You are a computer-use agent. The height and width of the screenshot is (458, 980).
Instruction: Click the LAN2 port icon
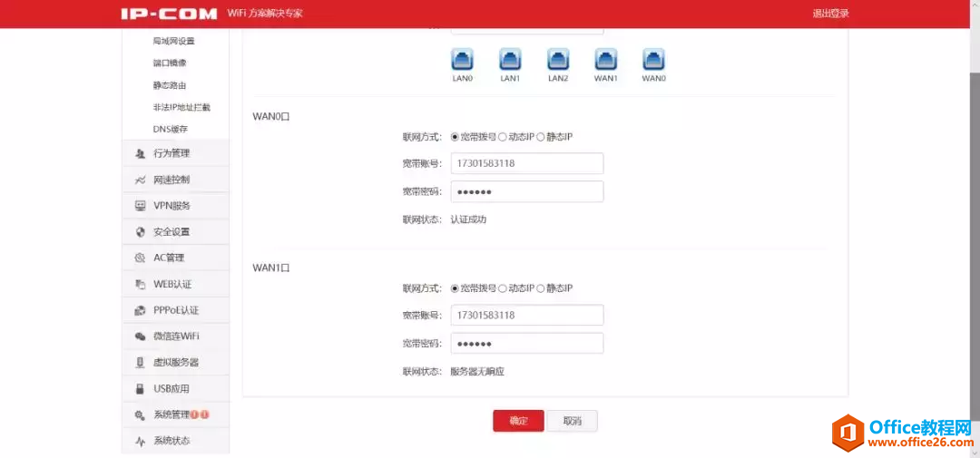558,59
